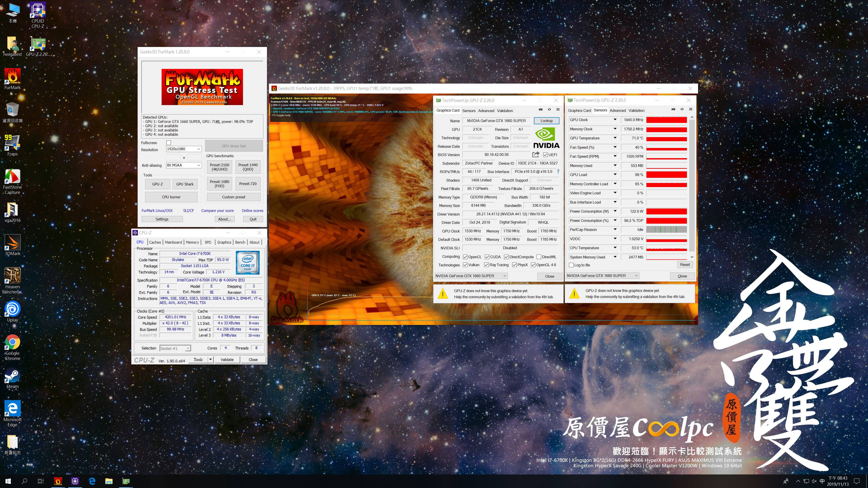Screen dimensions: 868x488
Task: Click the Lookup button in GPU-Z
Action: (547, 121)
